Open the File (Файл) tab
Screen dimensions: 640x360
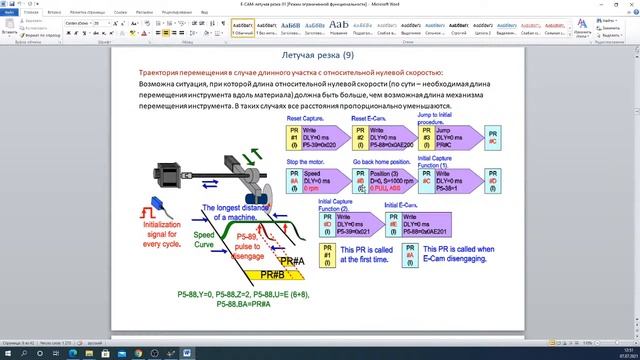(9, 13)
